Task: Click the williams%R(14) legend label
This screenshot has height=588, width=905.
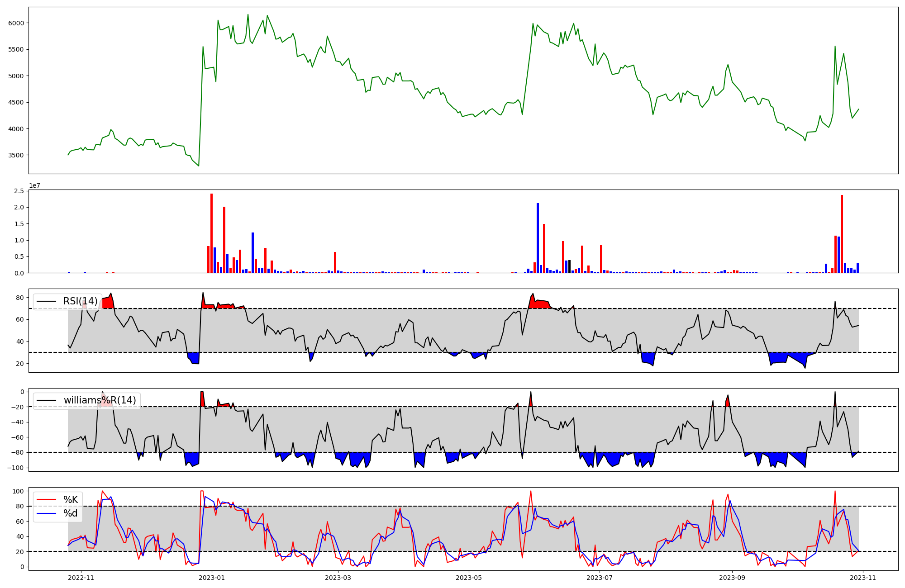Action: (100, 400)
